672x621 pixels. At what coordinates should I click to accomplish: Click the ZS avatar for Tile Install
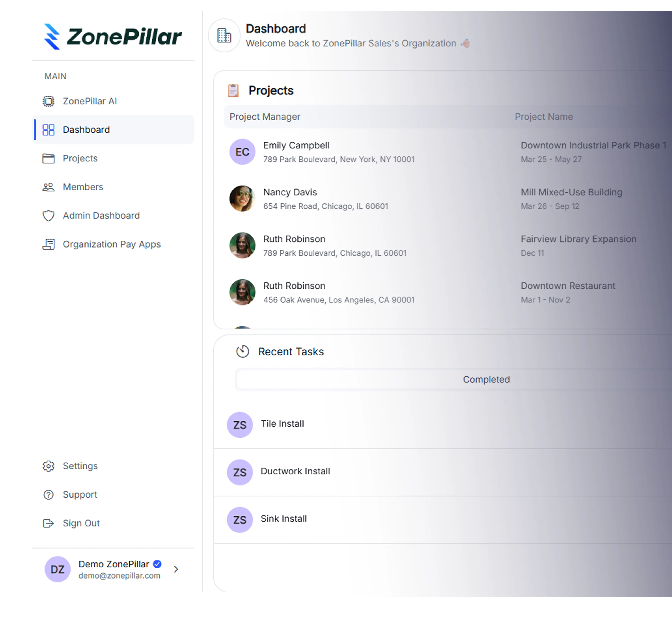pos(240,425)
